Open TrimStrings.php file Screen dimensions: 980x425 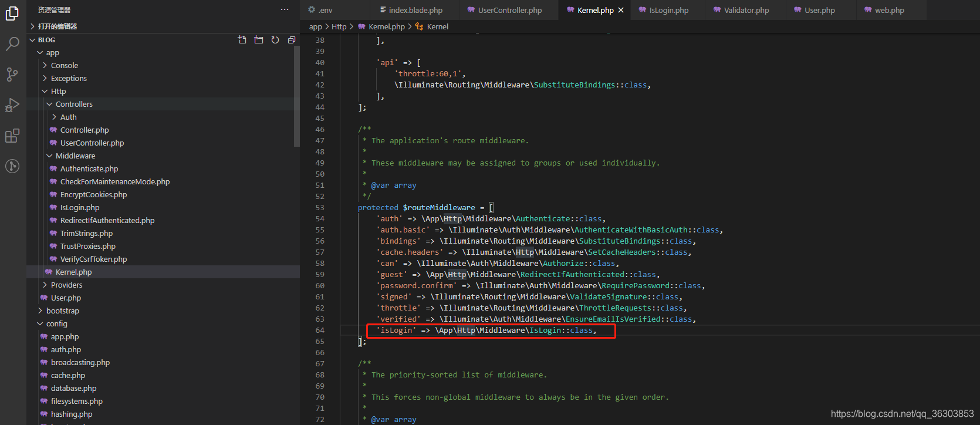(x=163, y=233)
